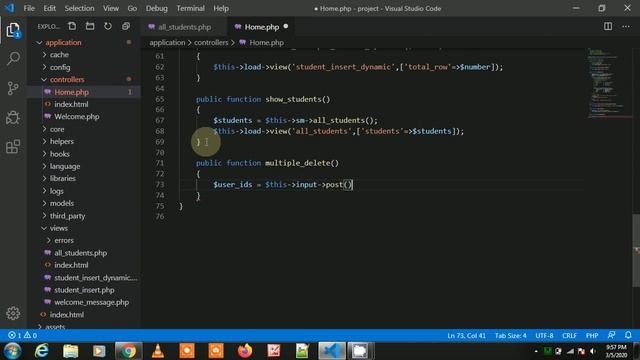Open notifications bell in status bar
Image resolution: width=640 pixels, height=360 pixels.
pos(628,335)
